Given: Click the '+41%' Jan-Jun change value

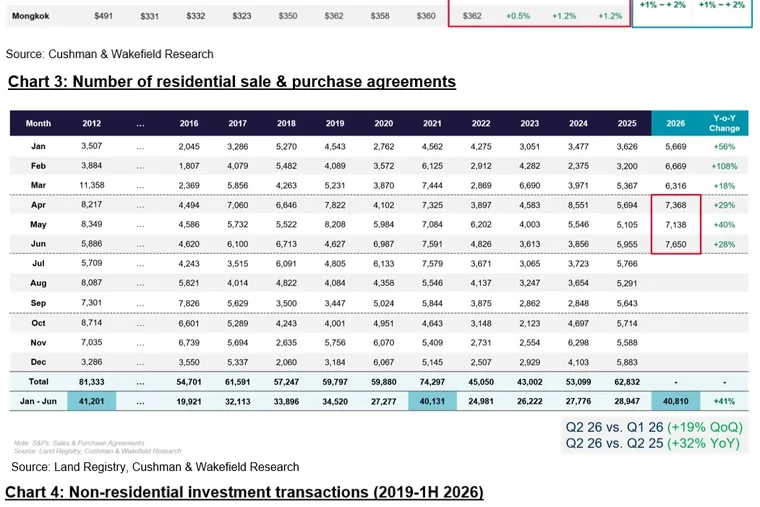Looking at the screenshot, I should pyautogui.click(x=724, y=401).
